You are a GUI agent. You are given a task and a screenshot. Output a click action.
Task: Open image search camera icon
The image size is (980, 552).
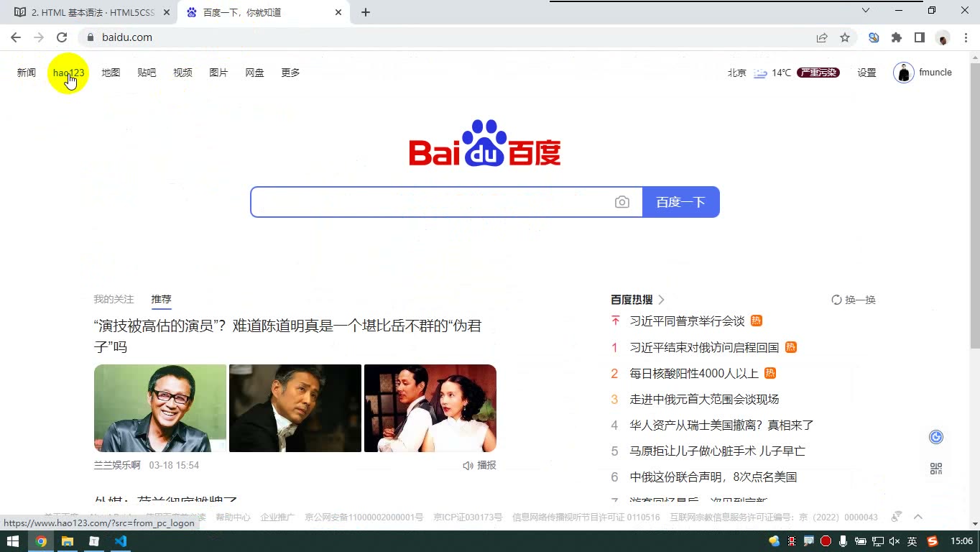pyautogui.click(x=622, y=202)
